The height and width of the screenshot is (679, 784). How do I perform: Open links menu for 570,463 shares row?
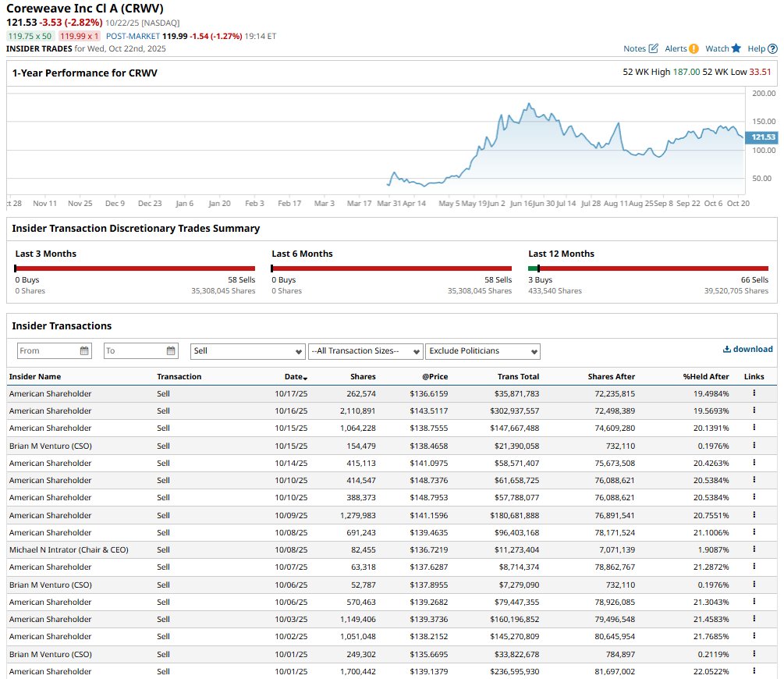tap(754, 602)
